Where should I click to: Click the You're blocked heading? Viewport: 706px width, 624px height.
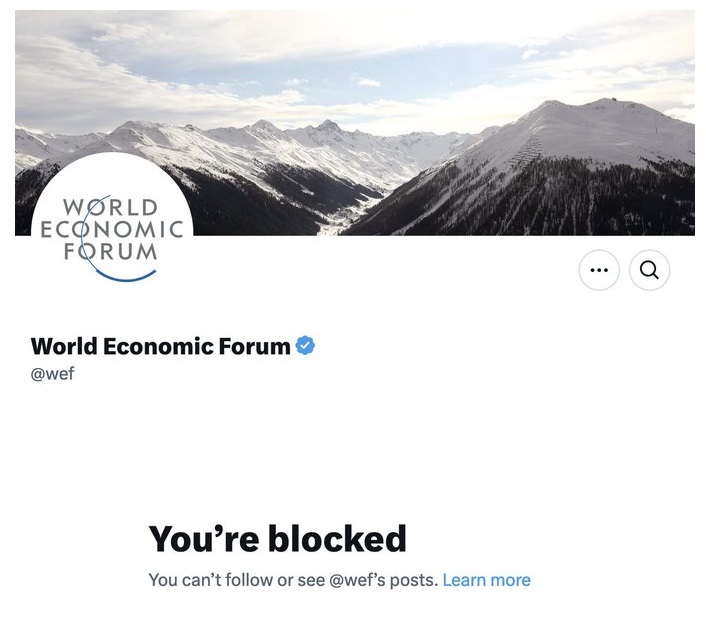[x=277, y=538]
